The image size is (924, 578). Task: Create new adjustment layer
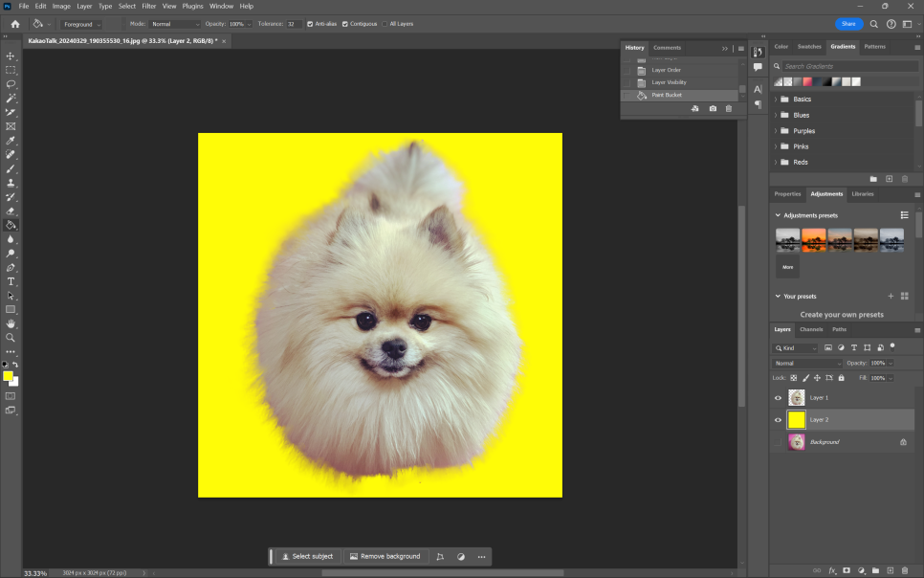[861, 570]
